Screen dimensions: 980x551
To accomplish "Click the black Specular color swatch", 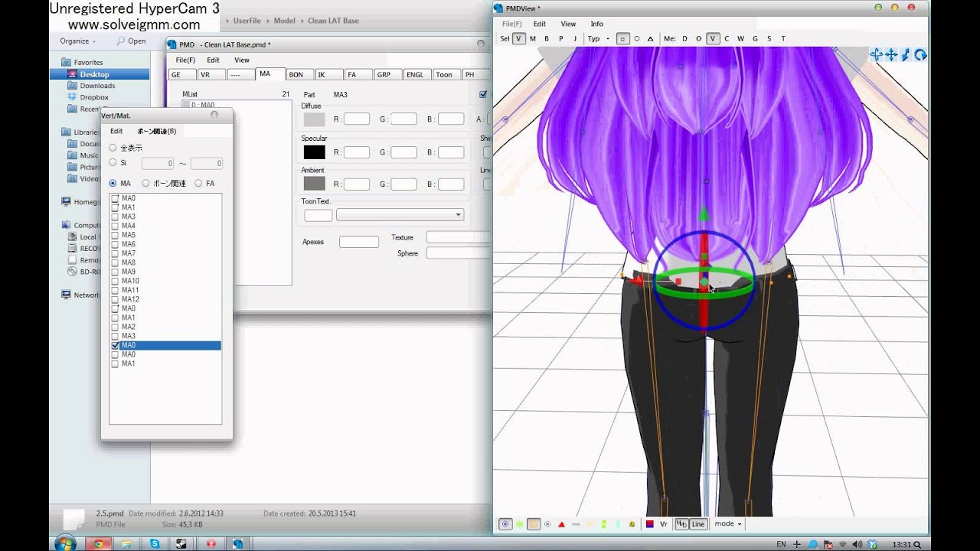I will (314, 152).
